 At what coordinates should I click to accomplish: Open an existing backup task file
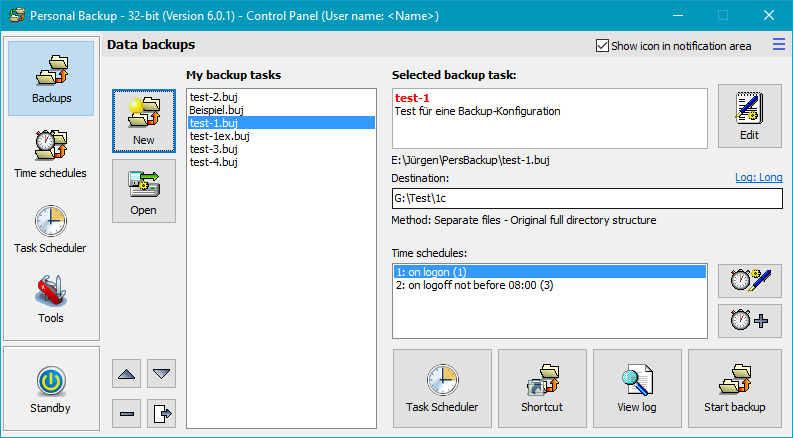(143, 190)
